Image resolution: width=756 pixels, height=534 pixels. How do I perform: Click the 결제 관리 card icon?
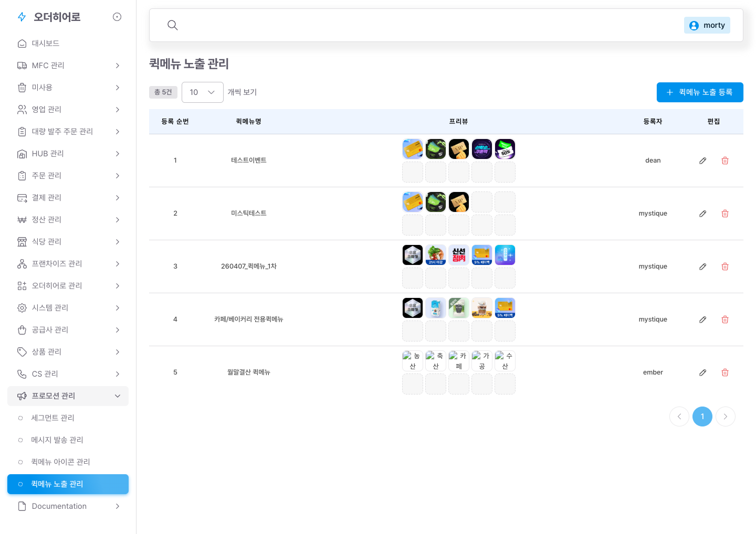(x=22, y=198)
